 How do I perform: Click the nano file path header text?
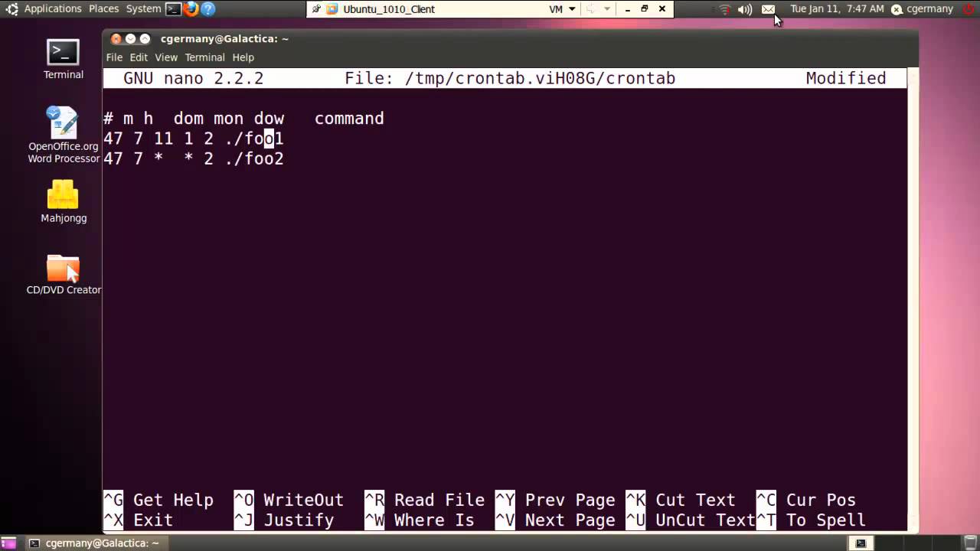[x=510, y=78]
